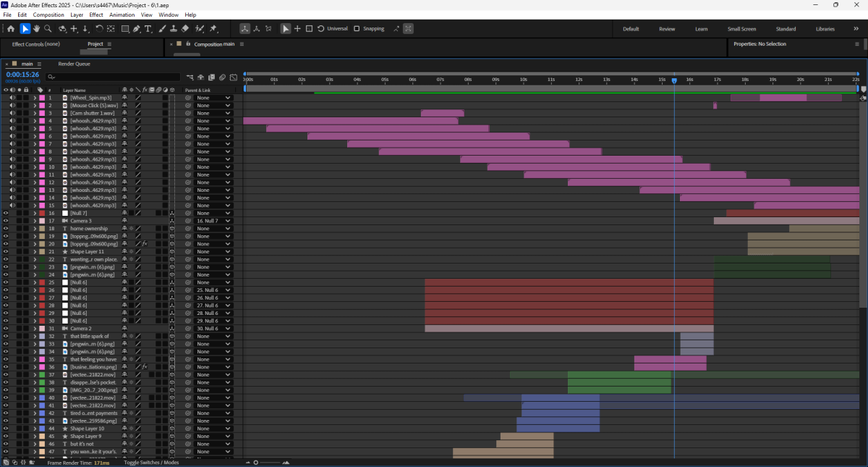Click the pink label color of layer 1

click(x=42, y=98)
